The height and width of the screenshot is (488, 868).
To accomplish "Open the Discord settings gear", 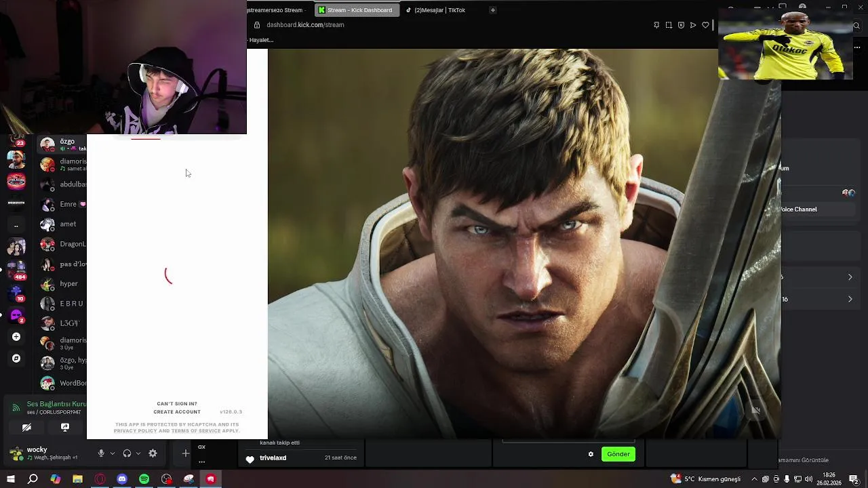I will tap(153, 453).
